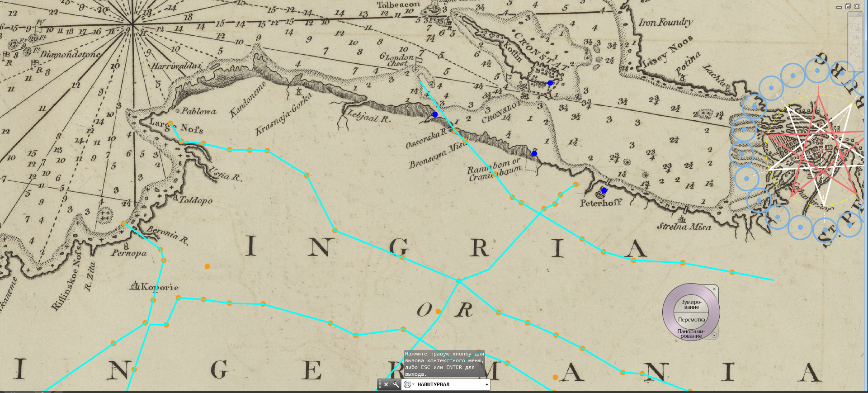Close the steering wheel with its X
868x393 pixels.
point(714,289)
